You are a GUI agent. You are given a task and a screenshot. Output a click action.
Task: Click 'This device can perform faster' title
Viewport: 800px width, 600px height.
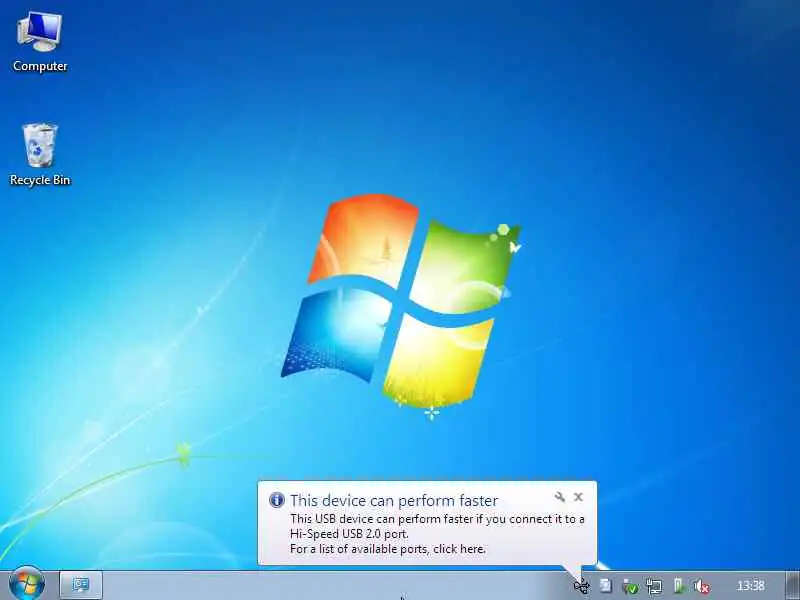pyautogui.click(x=394, y=501)
